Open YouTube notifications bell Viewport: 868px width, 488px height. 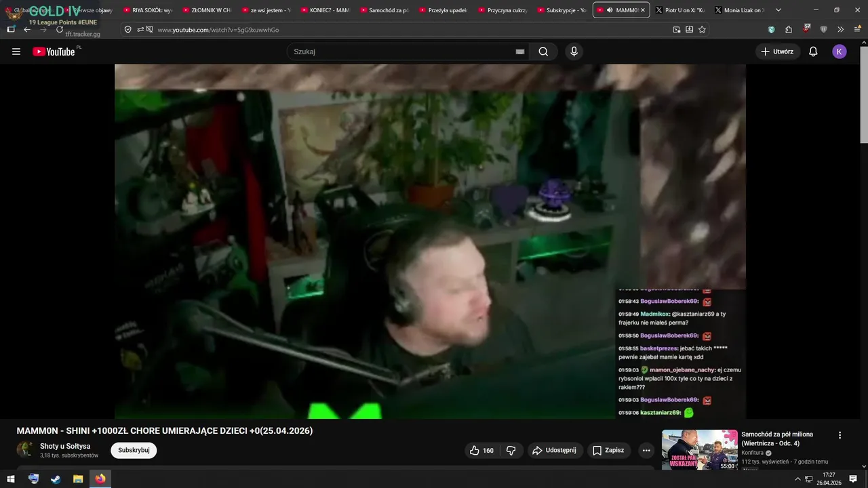[813, 52]
